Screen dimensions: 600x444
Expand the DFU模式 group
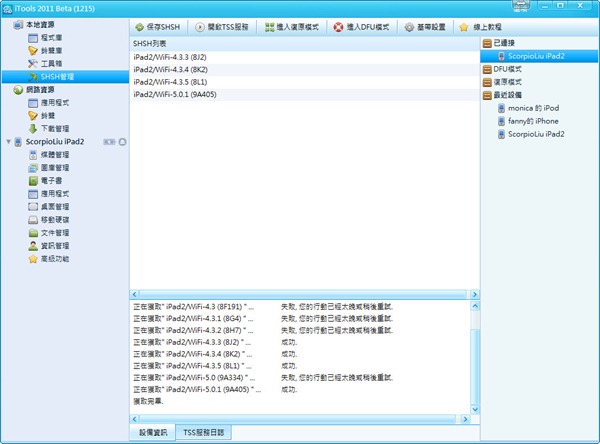click(502, 69)
